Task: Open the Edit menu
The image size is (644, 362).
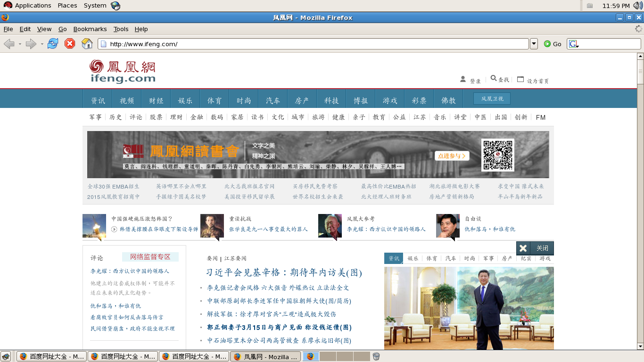Action: [25, 29]
